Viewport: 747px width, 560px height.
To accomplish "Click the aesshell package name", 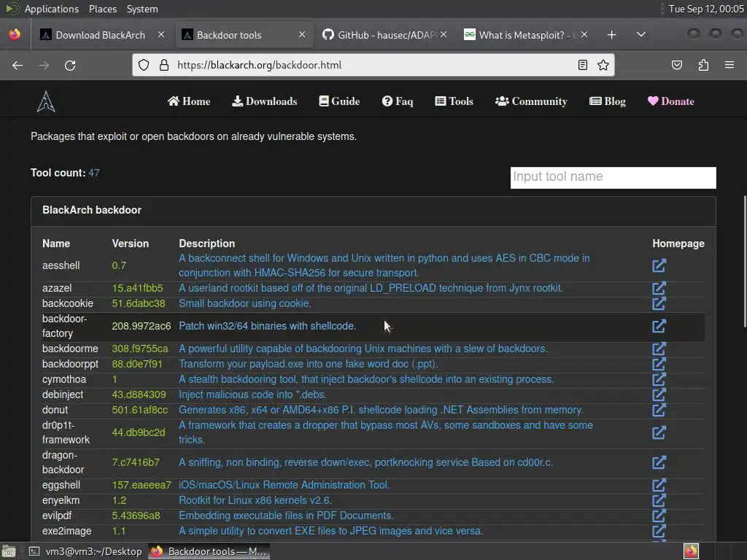I will click(61, 265).
